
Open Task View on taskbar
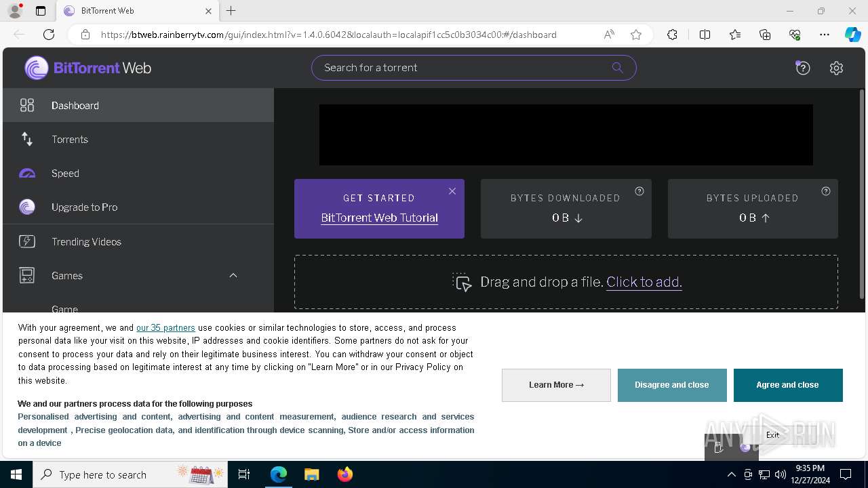[244, 474]
